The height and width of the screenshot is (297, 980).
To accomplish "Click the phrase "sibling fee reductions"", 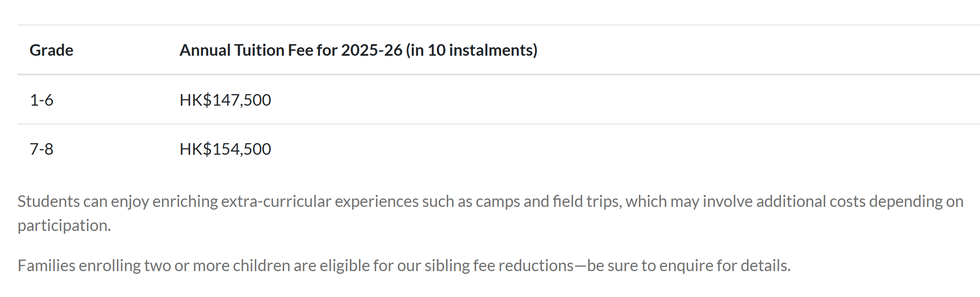I will click(499, 266).
